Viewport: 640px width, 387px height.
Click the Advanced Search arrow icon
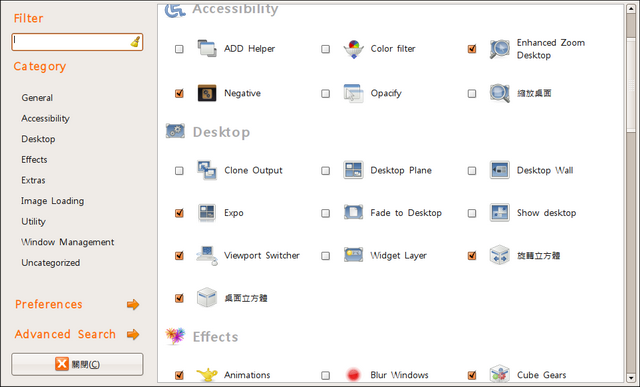pyautogui.click(x=133, y=335)
